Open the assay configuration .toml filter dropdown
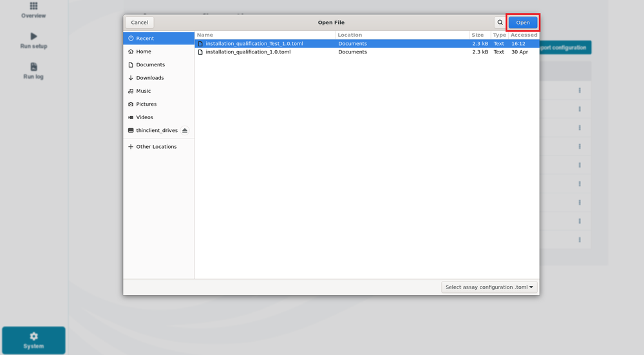Screen dimensions: 644x355 pos(489,287)
